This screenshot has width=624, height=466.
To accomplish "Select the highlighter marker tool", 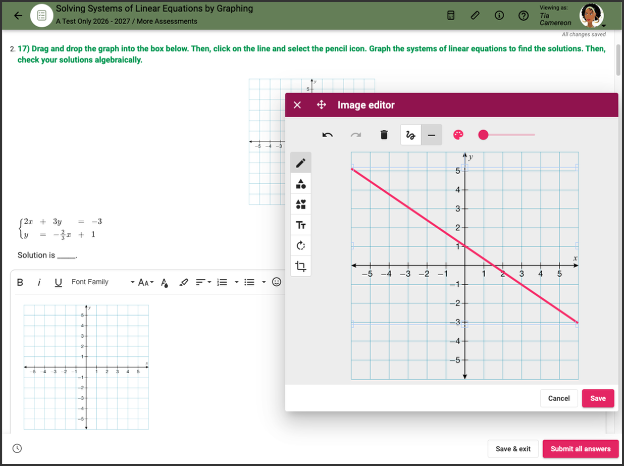I will coord(183,282).
